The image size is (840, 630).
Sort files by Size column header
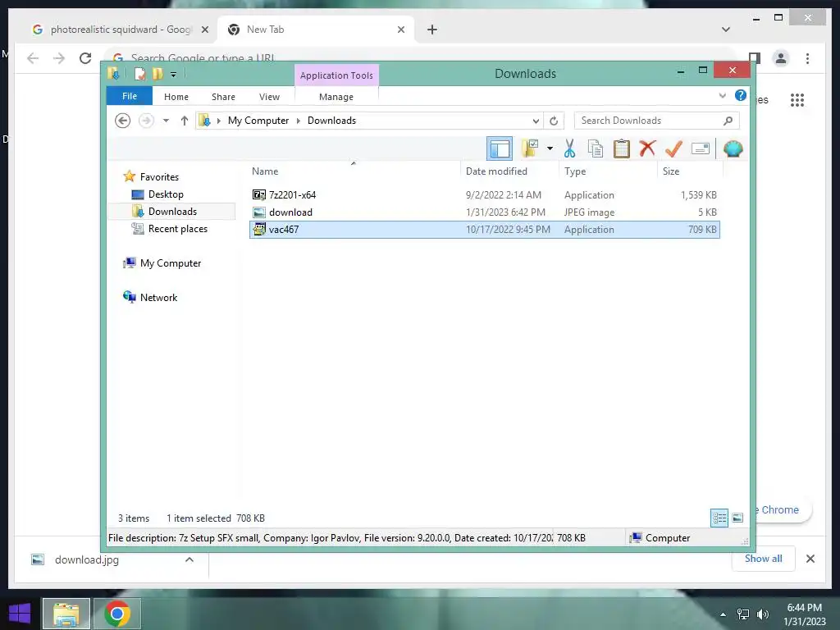coord(690,171)
